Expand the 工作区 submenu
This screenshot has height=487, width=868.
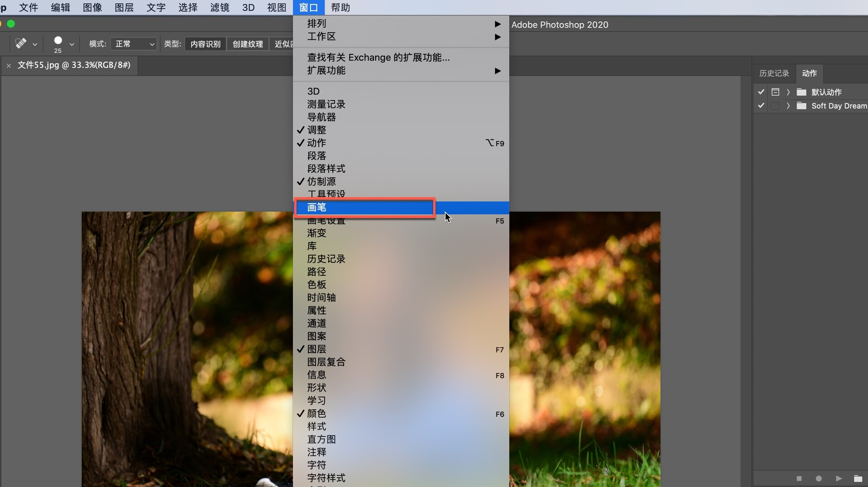[401, 37]
